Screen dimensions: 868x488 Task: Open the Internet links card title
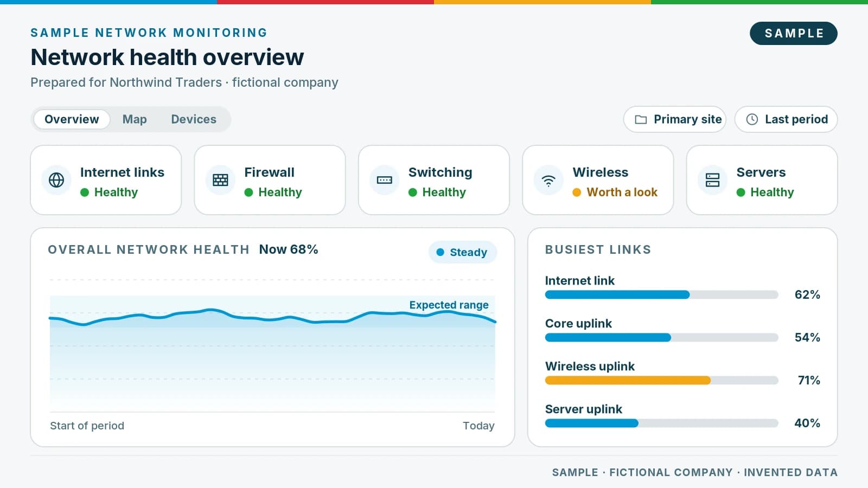click(122, 172)
